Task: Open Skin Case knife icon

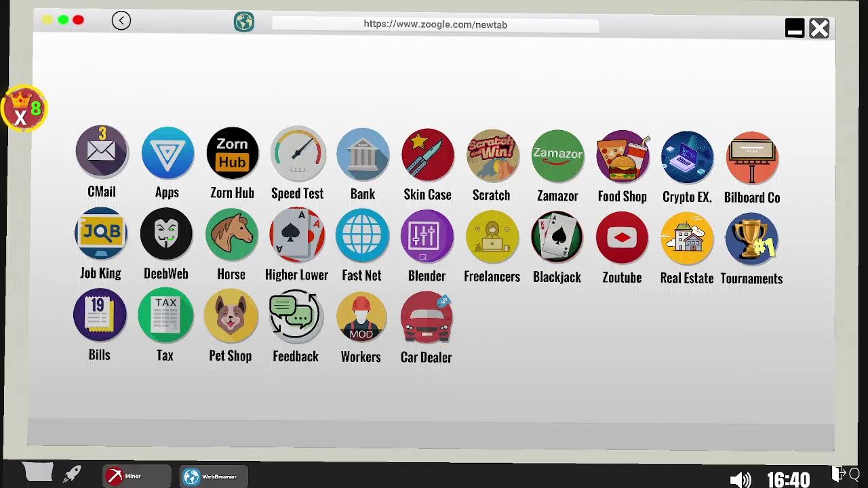Action: point(428,155)
